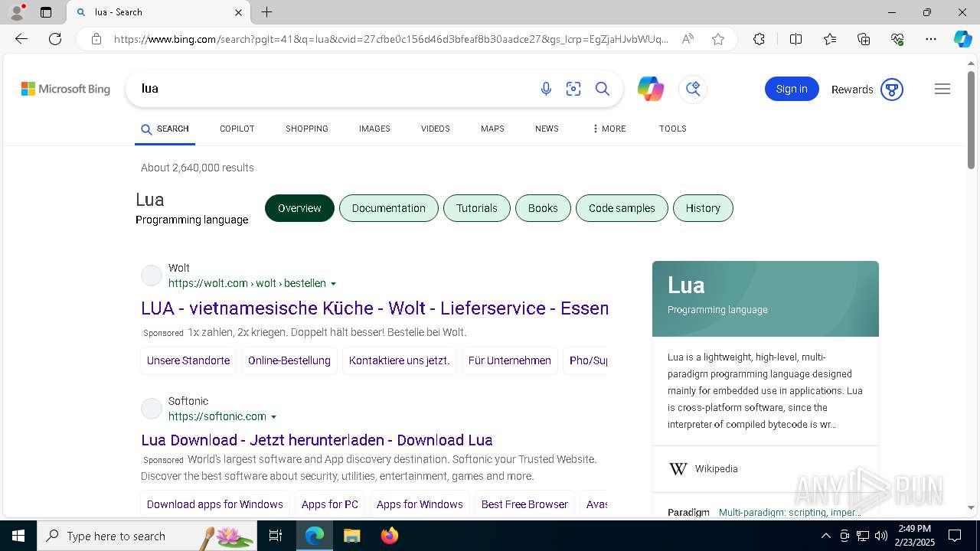Open Download apps for Windows sitelink
Screen dimensions: 980x551
tap(215, 504)
